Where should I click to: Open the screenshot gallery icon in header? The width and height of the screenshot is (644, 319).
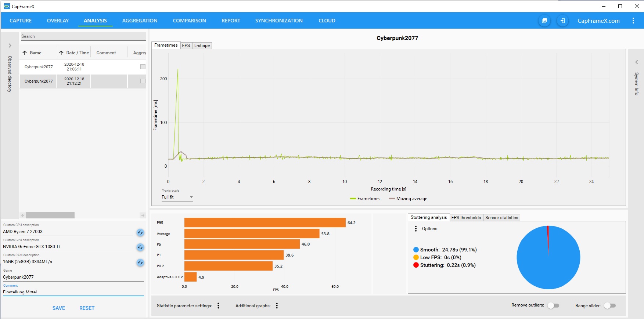(x=544, y=21)
